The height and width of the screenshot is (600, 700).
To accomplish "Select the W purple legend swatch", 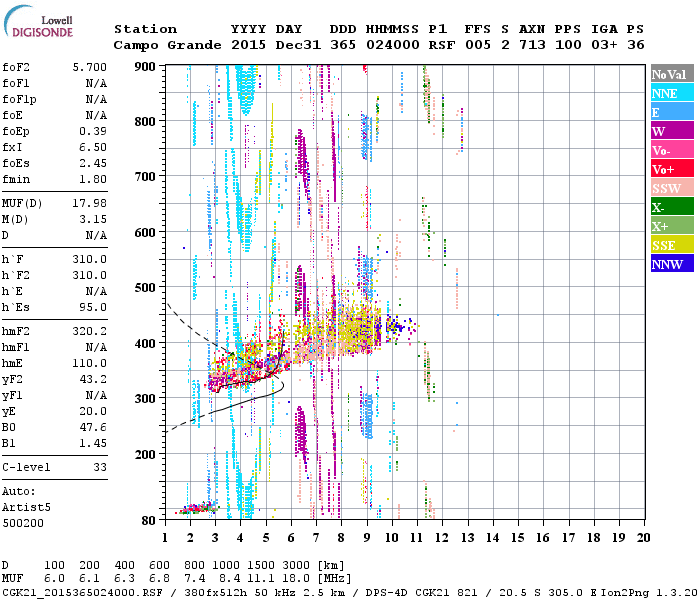I will click(x=672, y=131).
